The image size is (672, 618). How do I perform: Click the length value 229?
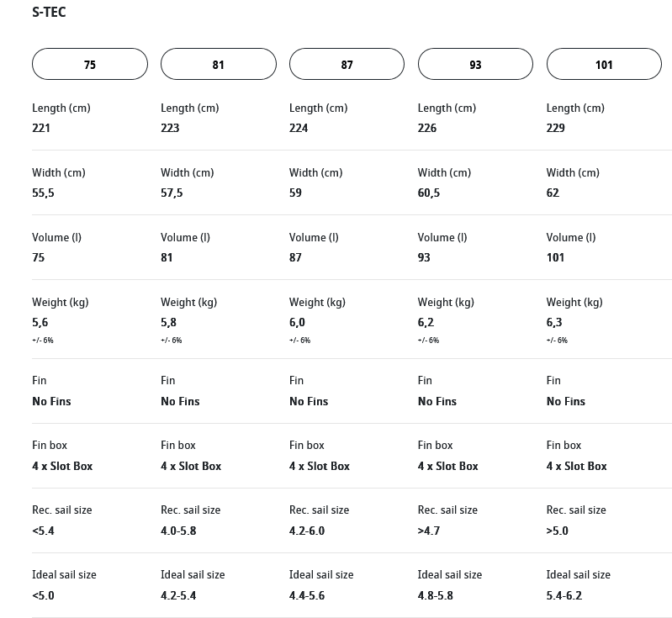(x=556, y=128)
